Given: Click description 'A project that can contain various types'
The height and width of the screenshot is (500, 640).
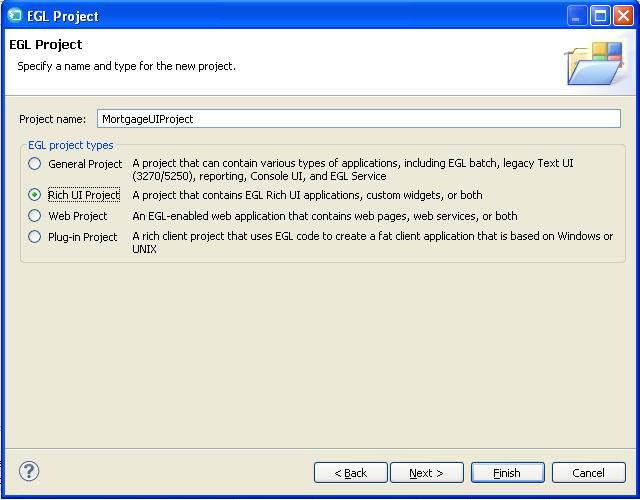Looking at the screenshot, I should [x=353, y=169].
